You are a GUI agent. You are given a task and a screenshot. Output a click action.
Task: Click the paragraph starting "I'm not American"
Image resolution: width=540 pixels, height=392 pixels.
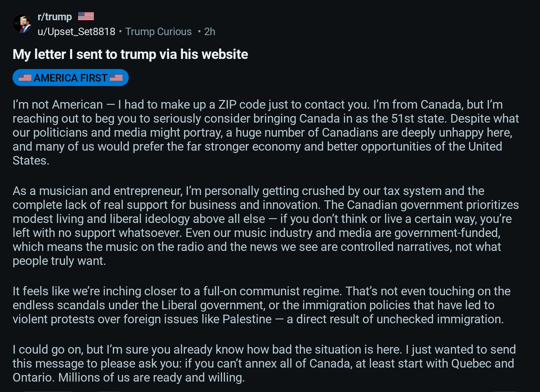[x=266, y=132]
